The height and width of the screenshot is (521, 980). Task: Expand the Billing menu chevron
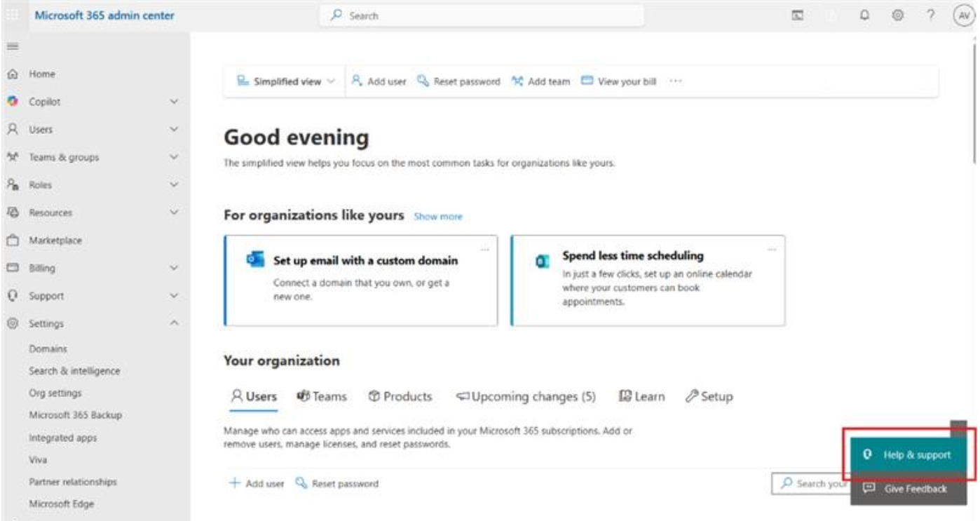coord(175,268)
